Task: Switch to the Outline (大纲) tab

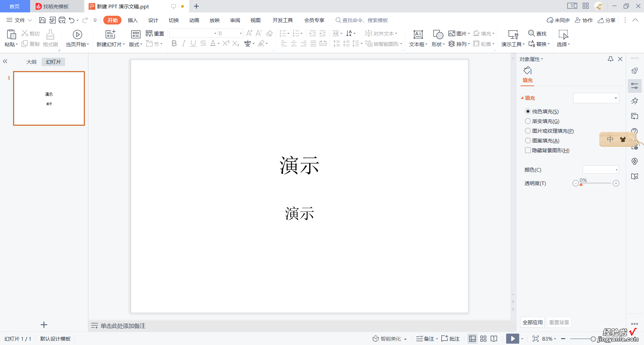Action: point(32,62)
